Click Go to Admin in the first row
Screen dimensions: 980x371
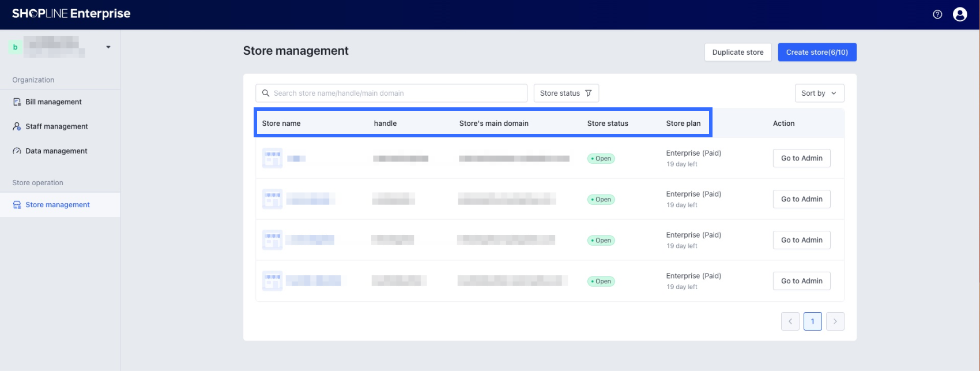(802, 158)
